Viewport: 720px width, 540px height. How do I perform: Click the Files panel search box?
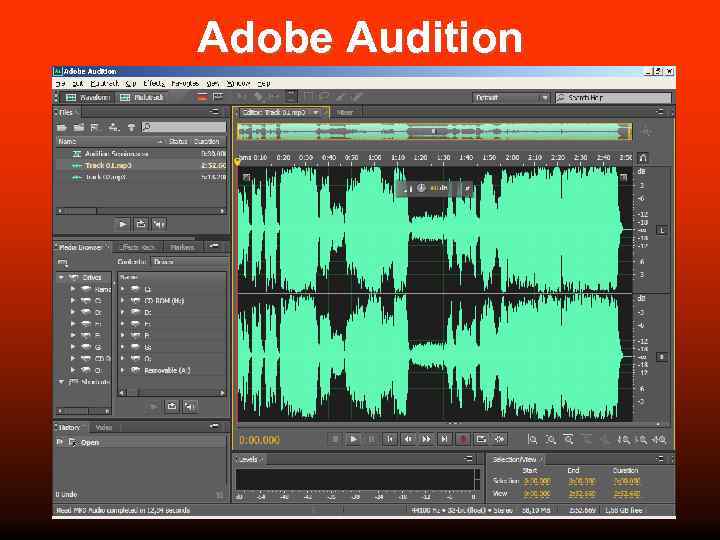(184, 127)
